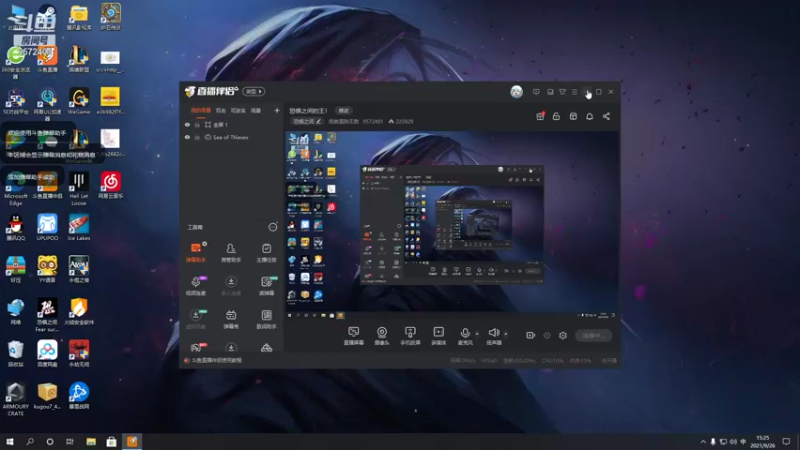Add 摄像头 camera source
800x450 pixels.
(x=382, y=336)
